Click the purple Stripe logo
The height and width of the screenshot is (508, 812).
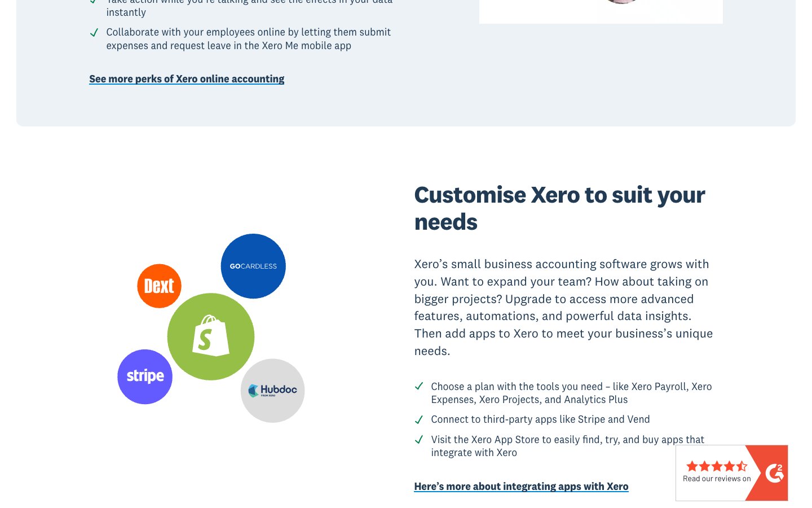145,376
